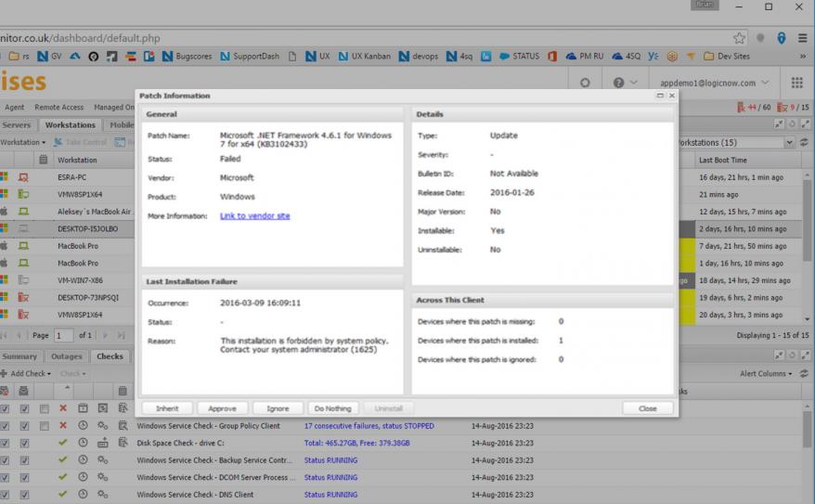815x504 pixels.
Task: Click the status icon beside ESRA-PC
Action: 23,177
